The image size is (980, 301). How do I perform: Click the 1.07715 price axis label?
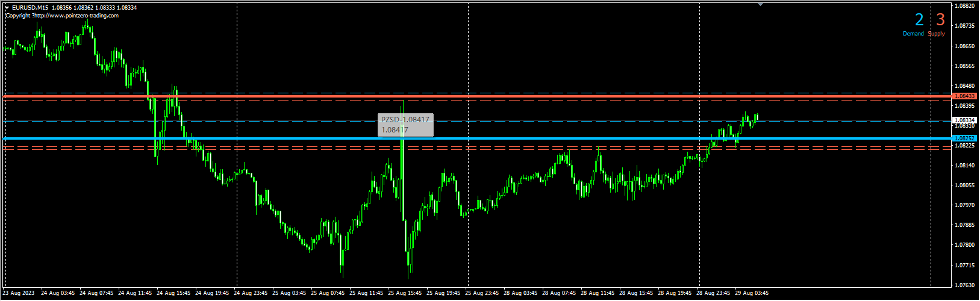(x=966, y=265)
